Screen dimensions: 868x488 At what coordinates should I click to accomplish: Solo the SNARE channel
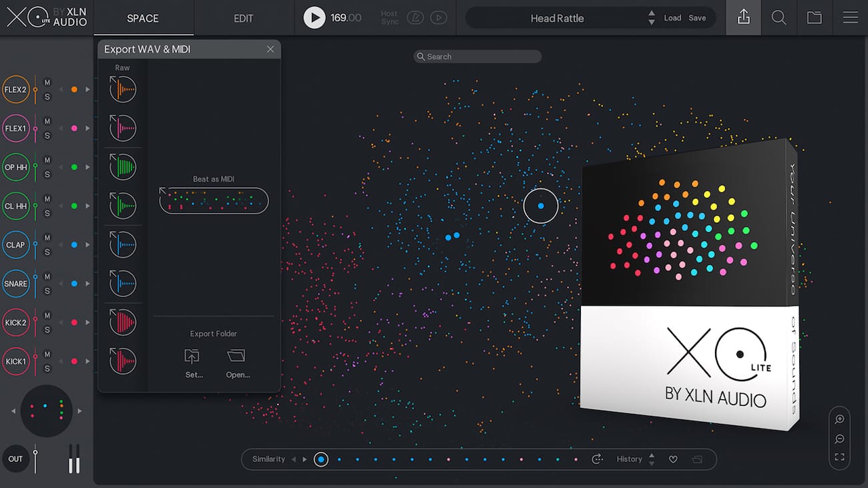[x=47, y=291]
